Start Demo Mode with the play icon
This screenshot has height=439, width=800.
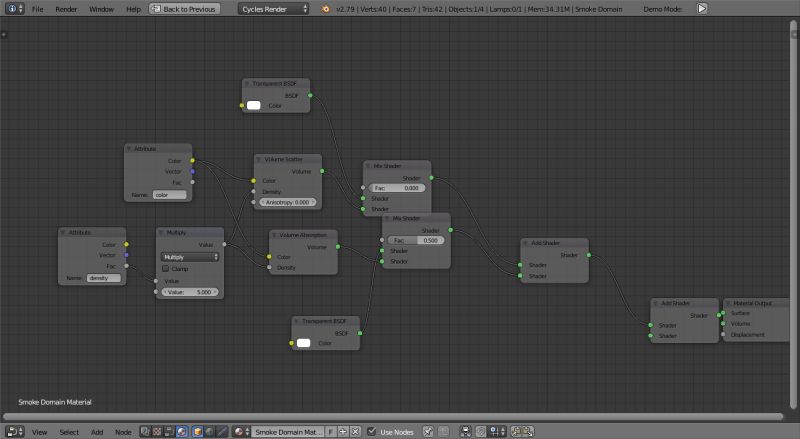point(702,9)
